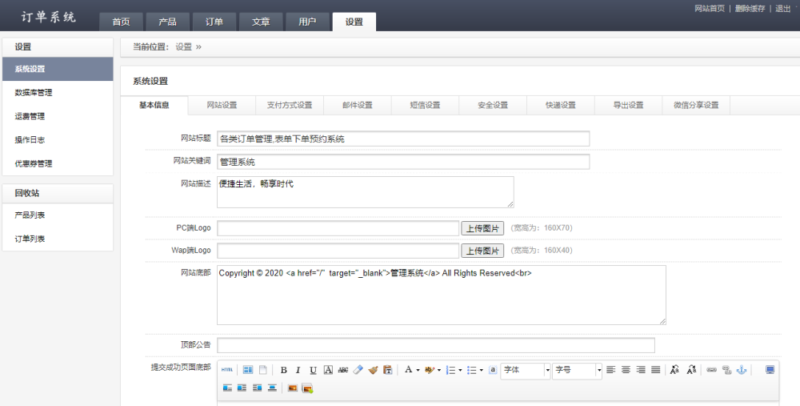Screen dimensions: 800x406
Task: Open multi-image upload icon
Action: [307, 388]
